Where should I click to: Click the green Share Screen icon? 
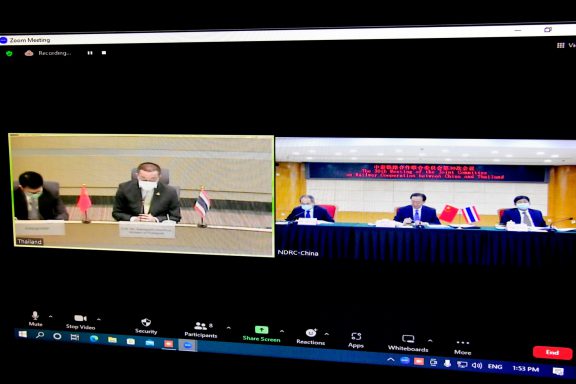click(x=262, y=330)
